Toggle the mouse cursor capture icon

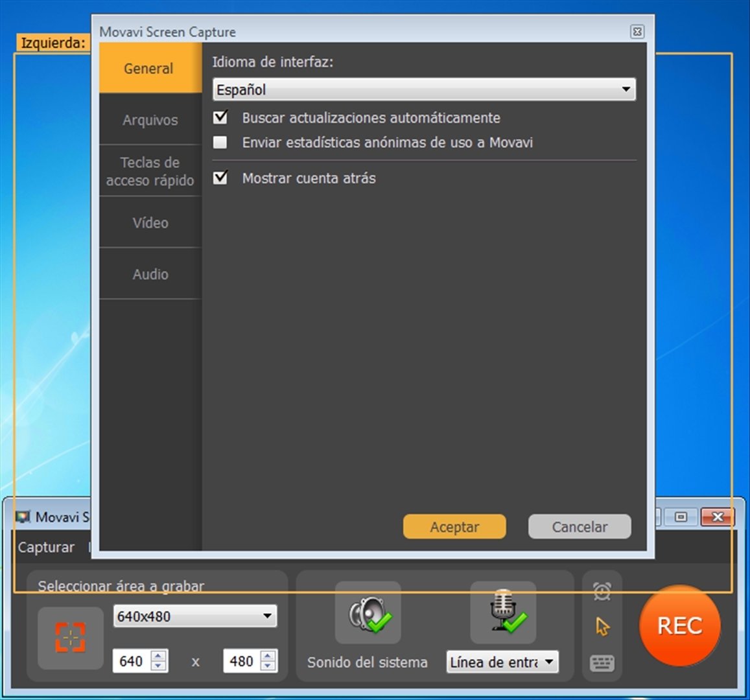coord(602,626)
